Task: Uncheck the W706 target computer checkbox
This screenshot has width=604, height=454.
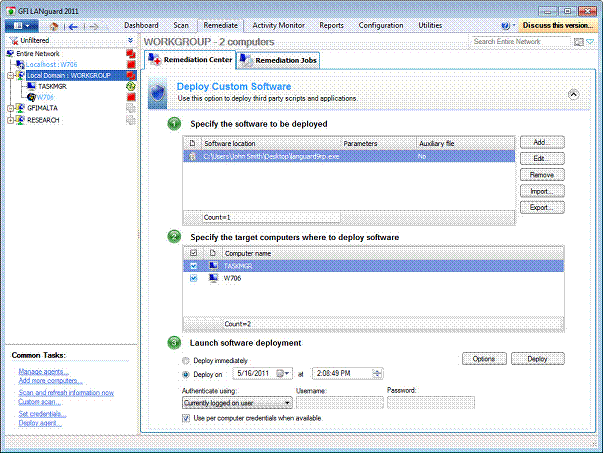Action: (193, 278)
